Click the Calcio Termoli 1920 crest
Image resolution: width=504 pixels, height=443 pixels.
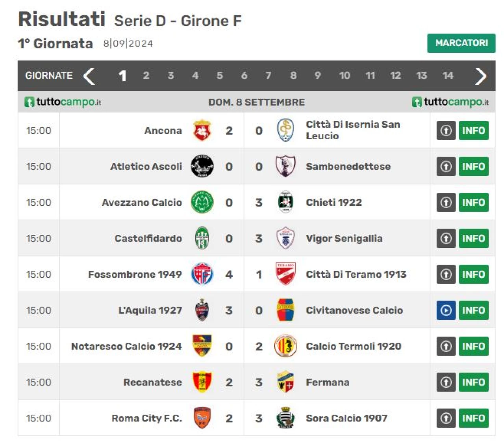coord(285,346)
